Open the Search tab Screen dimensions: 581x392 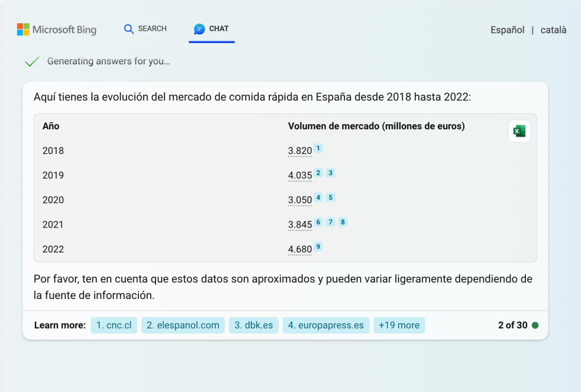coord(146,29)
